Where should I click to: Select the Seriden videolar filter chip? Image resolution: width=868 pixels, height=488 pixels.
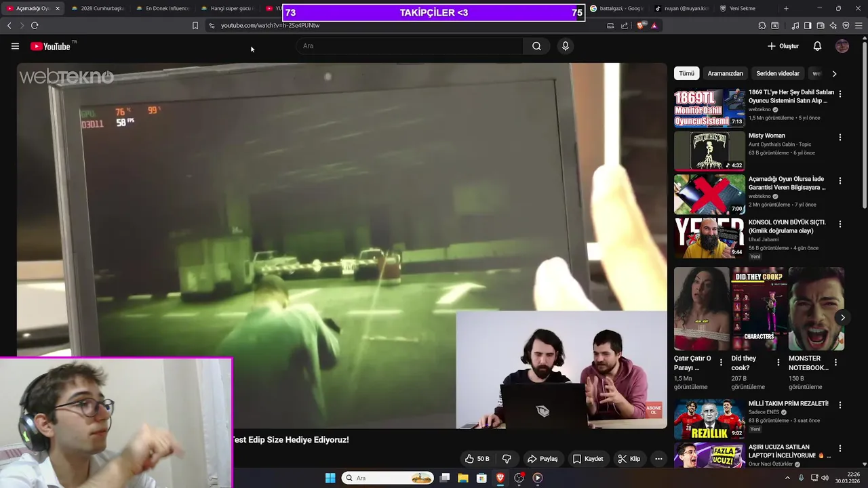click(778, 73)
